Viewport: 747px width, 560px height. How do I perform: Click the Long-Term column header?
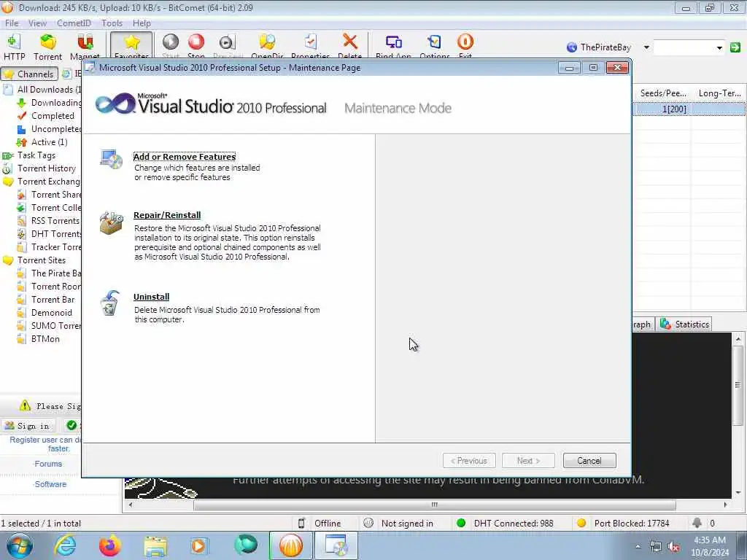pyautogui.click(x=719, y=93)
